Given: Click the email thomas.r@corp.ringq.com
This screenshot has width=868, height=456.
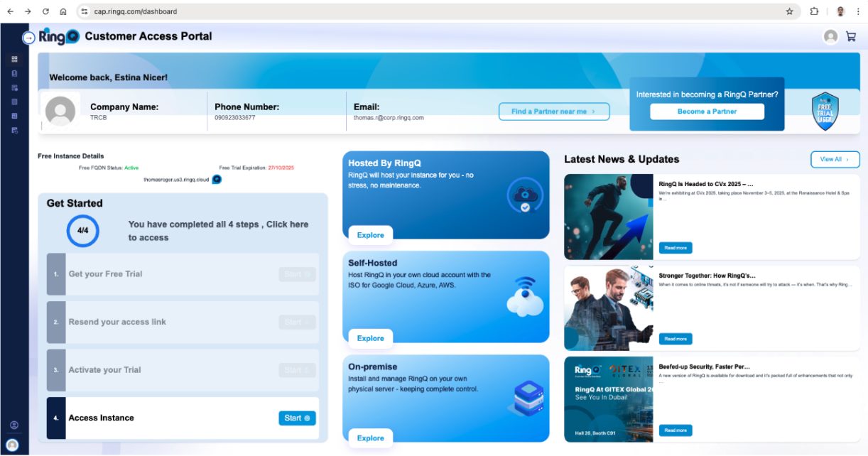Looking at the screenshot, I should pos(389,118).
